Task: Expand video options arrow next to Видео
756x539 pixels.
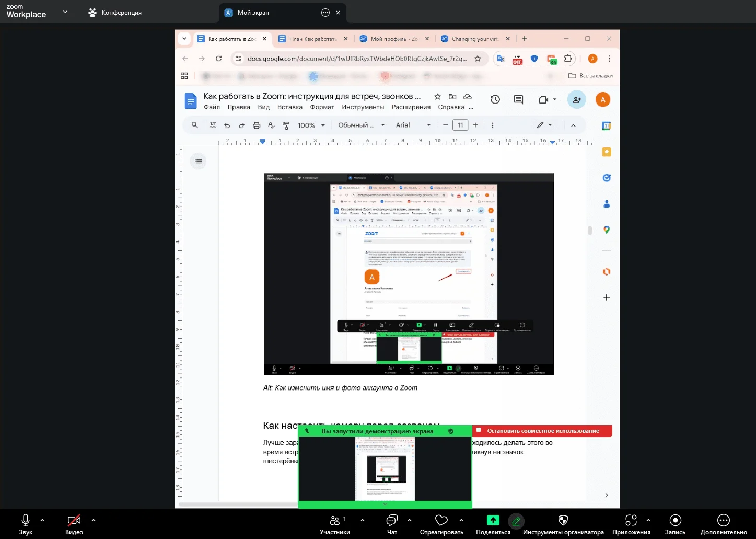Action: [x=94, y=520]
